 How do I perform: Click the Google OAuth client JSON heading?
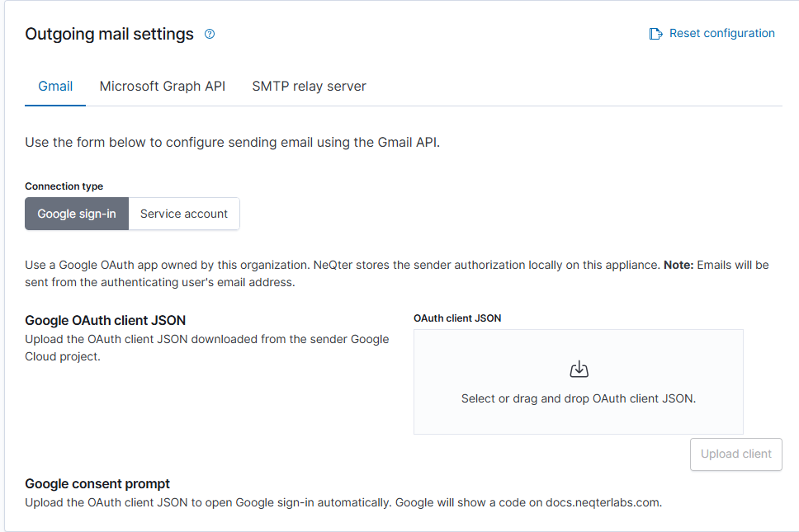pyautogui.click(x=105, y=320)
